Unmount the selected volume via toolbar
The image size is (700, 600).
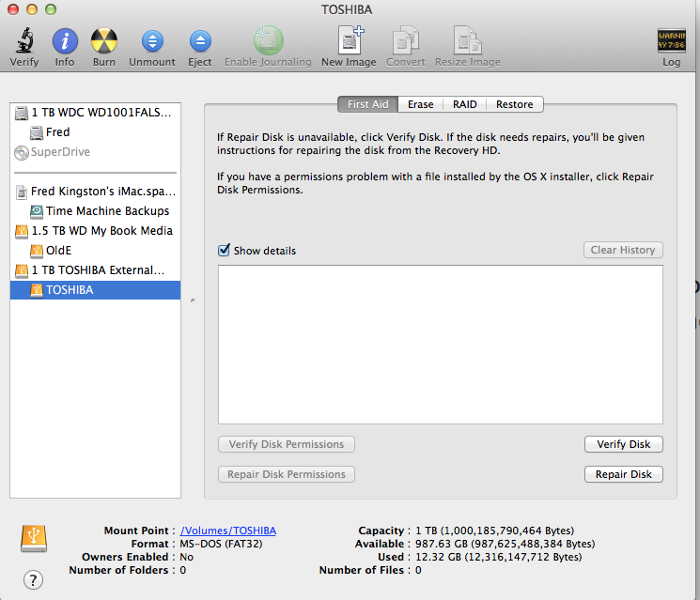[x=152, y=42]
